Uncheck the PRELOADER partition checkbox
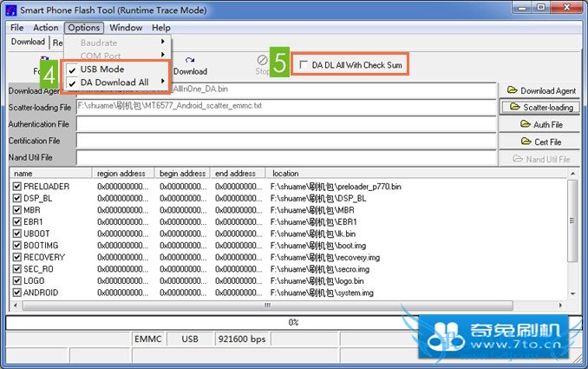 point(16,186)
